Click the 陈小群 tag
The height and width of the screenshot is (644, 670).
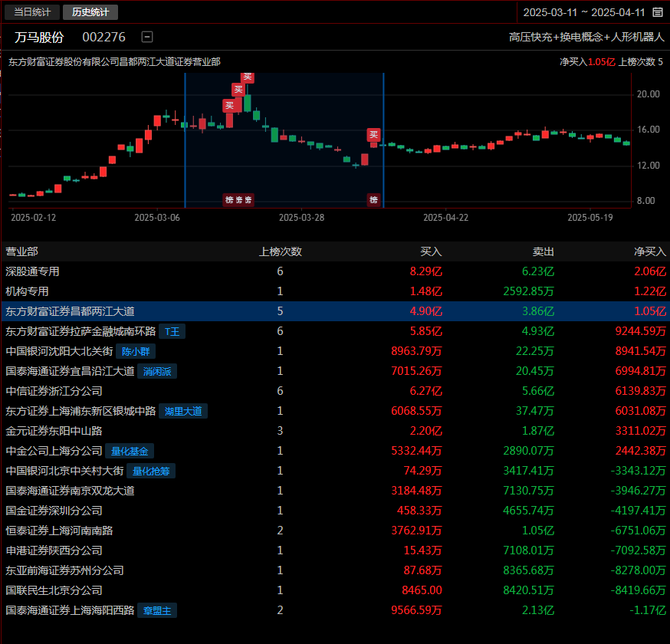click(136, 351)
